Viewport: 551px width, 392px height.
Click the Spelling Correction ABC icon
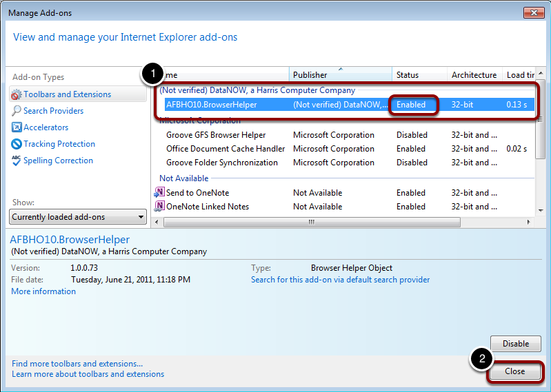coord(16,161)
